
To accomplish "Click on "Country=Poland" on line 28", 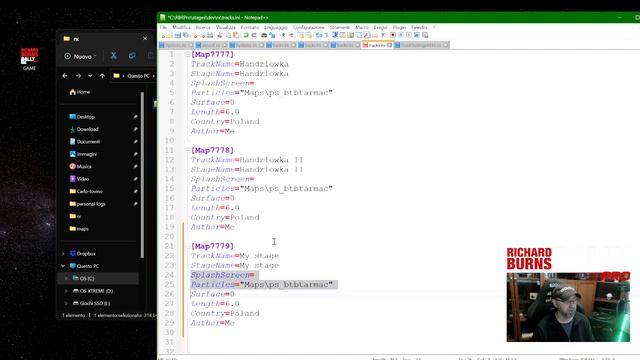I will tap(225, 313).
